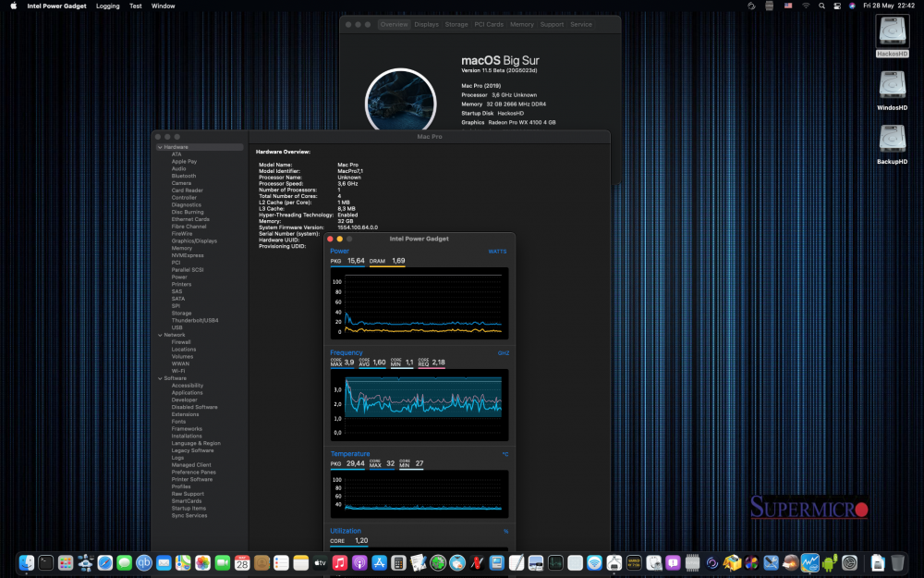
Task: Select Graphics/Displays in System Information sidebar
Action: (194, 241)
